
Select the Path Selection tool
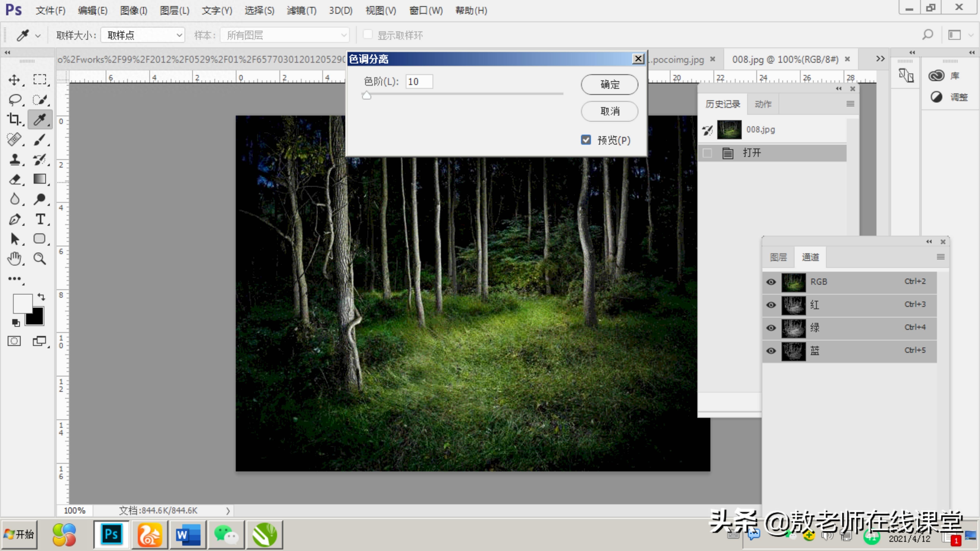tap(15, 239)
